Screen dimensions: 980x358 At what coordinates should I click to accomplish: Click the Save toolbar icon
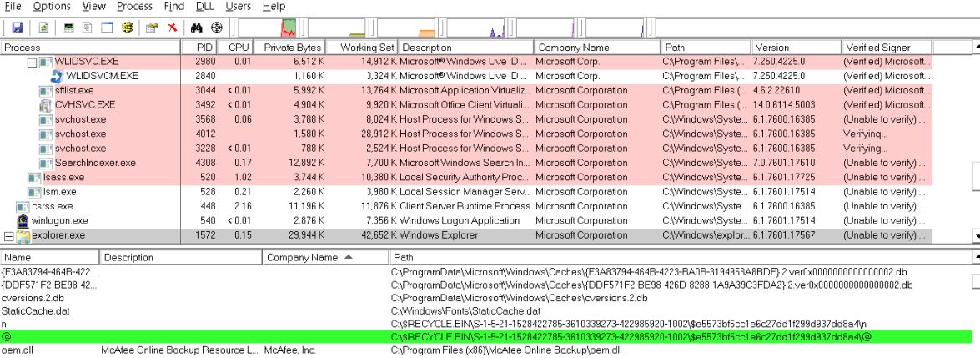point(17,28)
